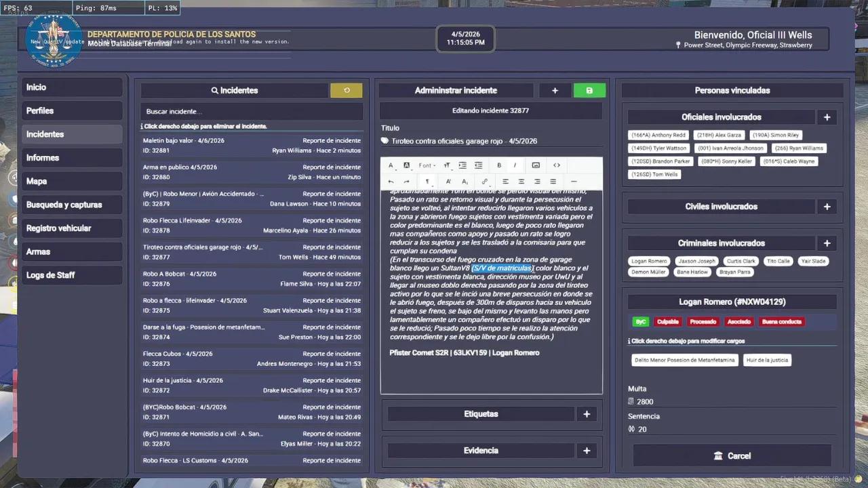Open incident Huir de la justicia - 4/5/2026
The image size is (868, 488).
(x=252, y=386)
